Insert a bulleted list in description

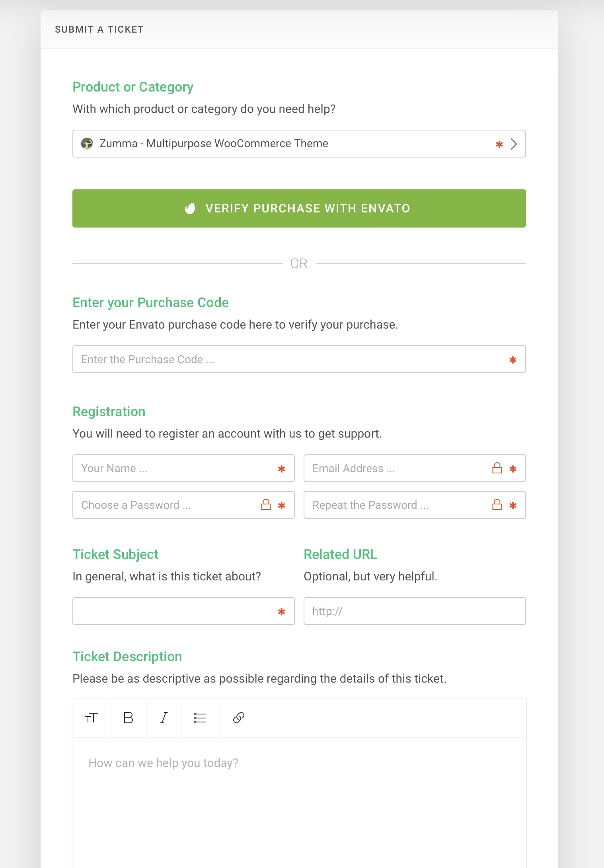[x=200, y=718]
